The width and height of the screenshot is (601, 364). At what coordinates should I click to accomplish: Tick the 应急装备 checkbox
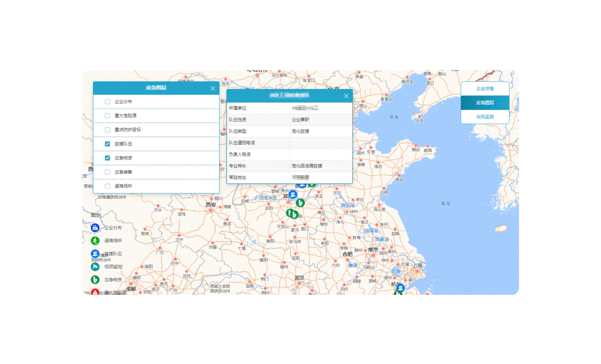(107, 172)
